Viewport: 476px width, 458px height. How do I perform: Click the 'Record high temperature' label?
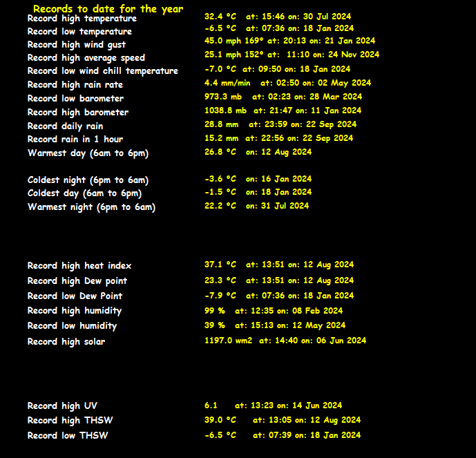pos(82,19)
